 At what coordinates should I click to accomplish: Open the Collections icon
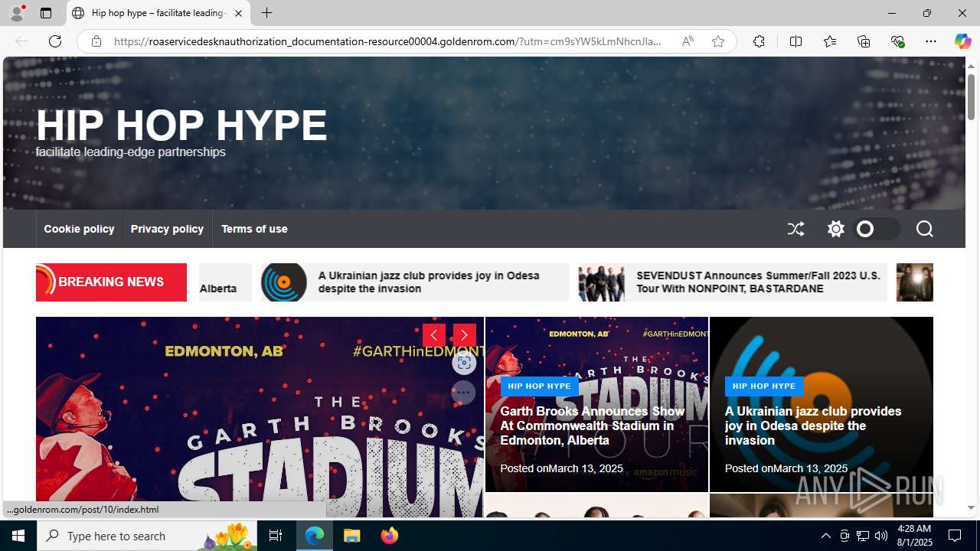(864, 41)
